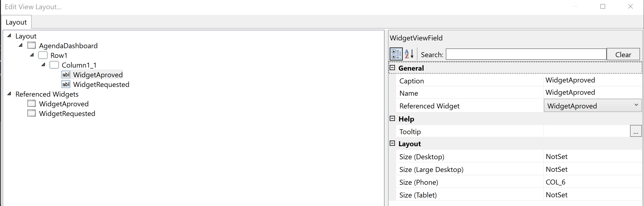Select the abl icon beside WidgetAproved field
The width and height of the screenshot is (644, 206).
pos(66,75)
